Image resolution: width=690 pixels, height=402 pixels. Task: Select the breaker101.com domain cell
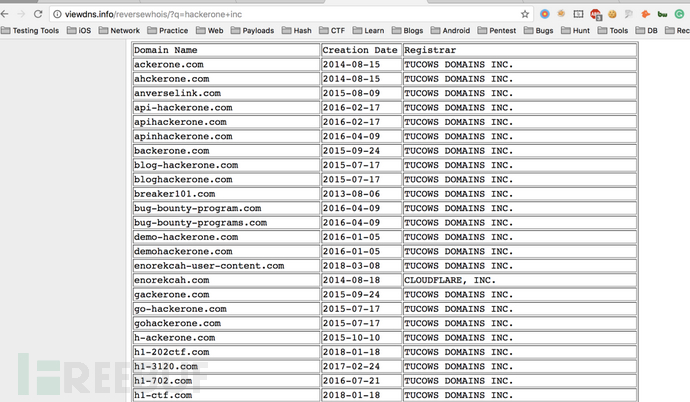coord(226,194)
